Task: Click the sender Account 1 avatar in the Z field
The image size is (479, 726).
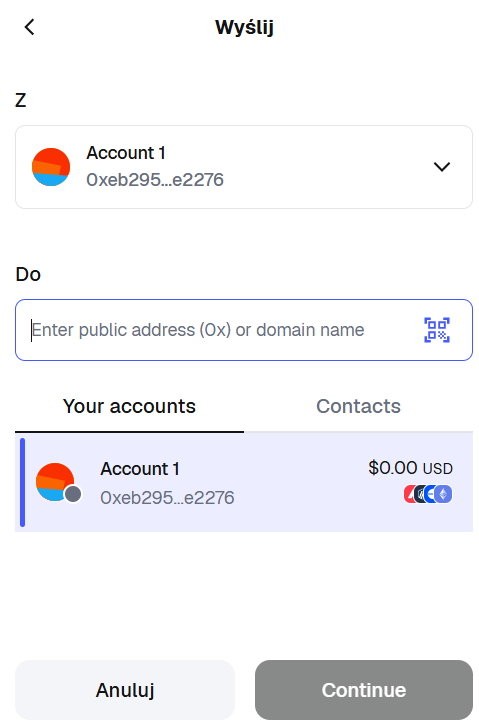Action: [x=51, y=167]
